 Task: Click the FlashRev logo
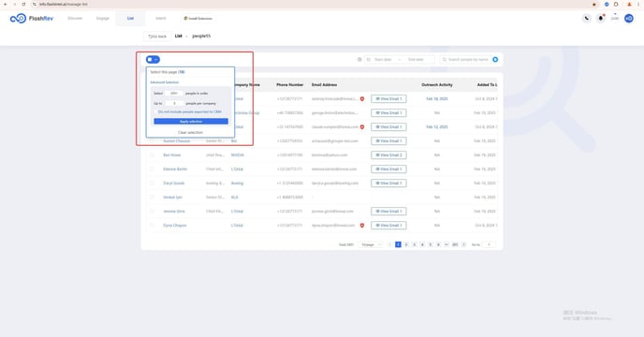[32, 19]
